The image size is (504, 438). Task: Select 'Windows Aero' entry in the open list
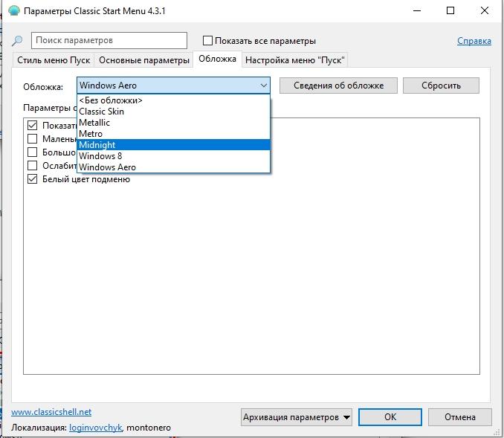click(173, 167)
